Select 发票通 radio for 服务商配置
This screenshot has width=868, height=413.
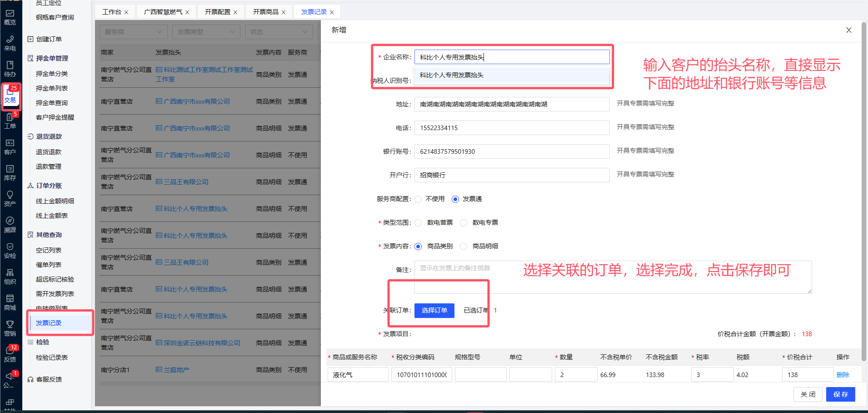455,199
